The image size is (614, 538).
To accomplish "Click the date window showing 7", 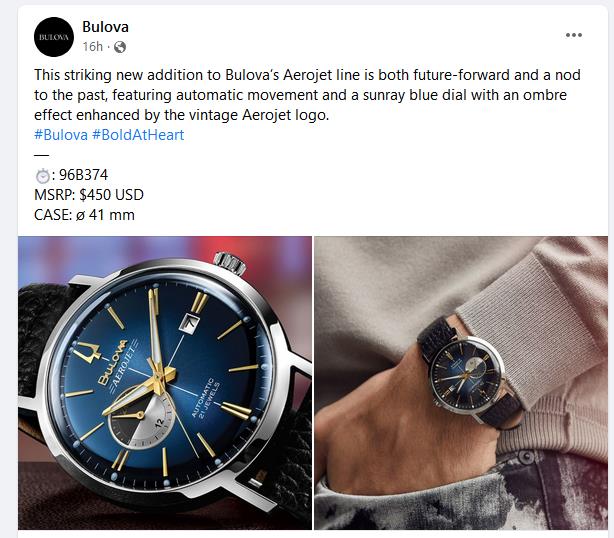I will pos(190,323).
